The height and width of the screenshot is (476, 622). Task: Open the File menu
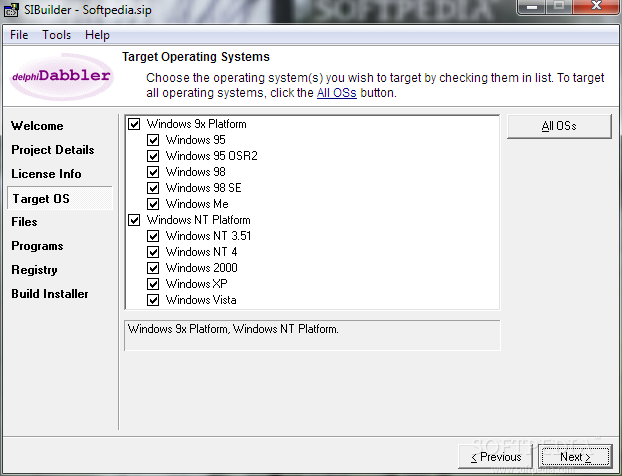coord(19,35)
